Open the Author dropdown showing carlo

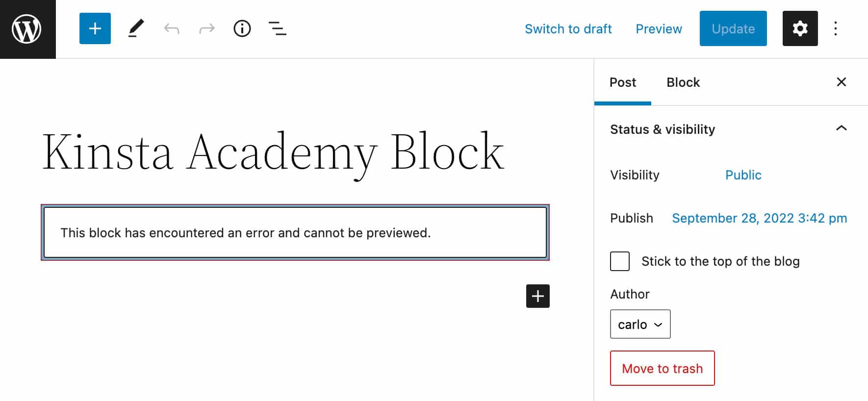coord(640,324)
